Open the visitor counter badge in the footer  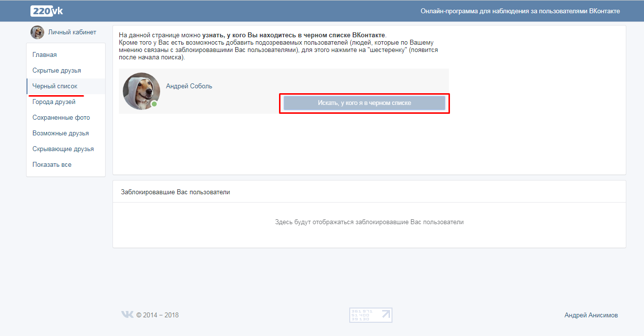point(371,315)
